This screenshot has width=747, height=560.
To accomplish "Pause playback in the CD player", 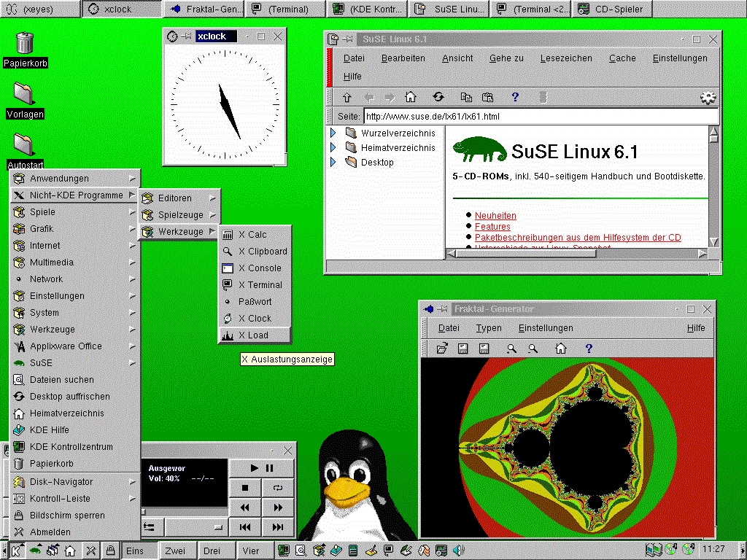I will (x=271, y=467).
